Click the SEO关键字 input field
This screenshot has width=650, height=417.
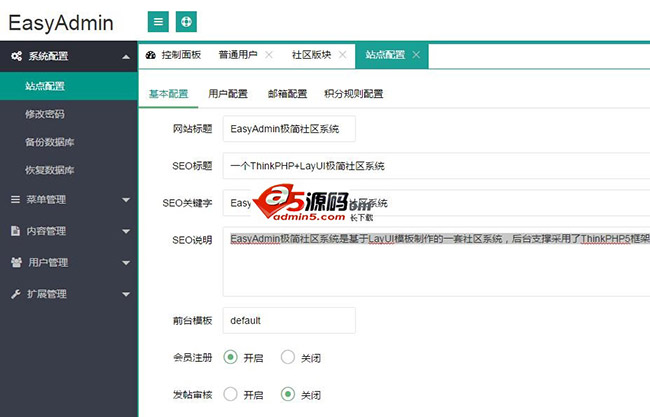[437, 203]
